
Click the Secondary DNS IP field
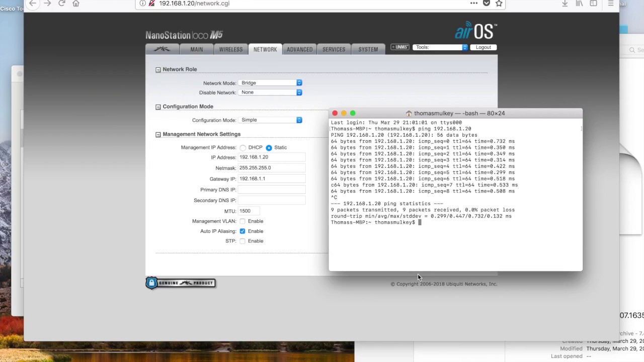point(272,200)
